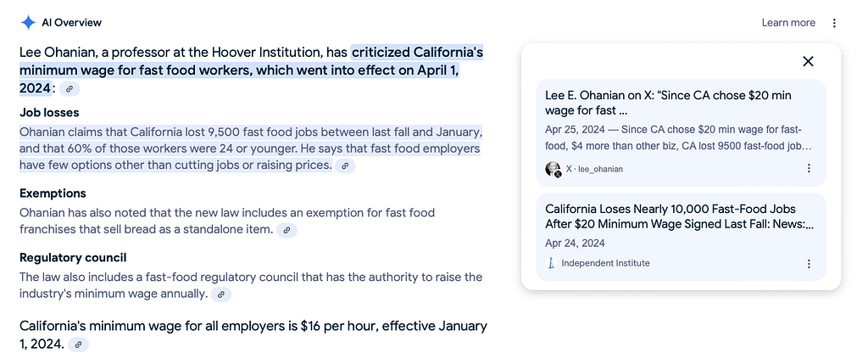Click link icon after January 1, 2024 sentence
Screen dimensions: 868x364
(79, 344)
